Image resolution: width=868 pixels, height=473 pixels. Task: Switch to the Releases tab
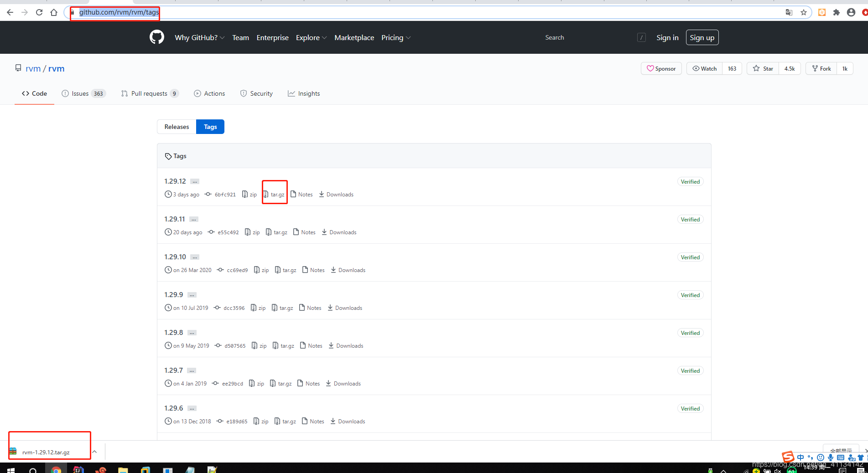(x=177, y=127)
